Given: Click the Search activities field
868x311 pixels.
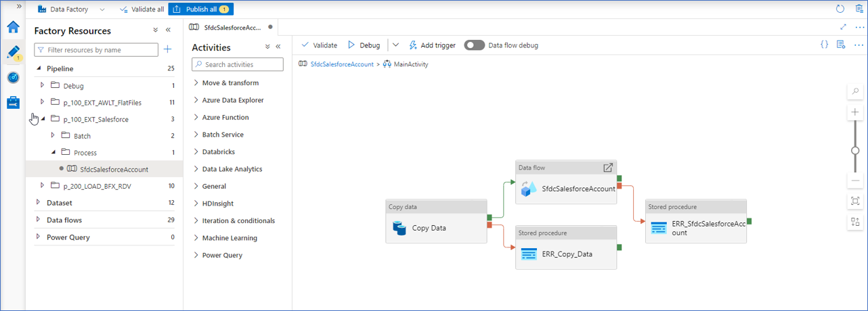Looking at the screenshot, I should coord(238,64).
